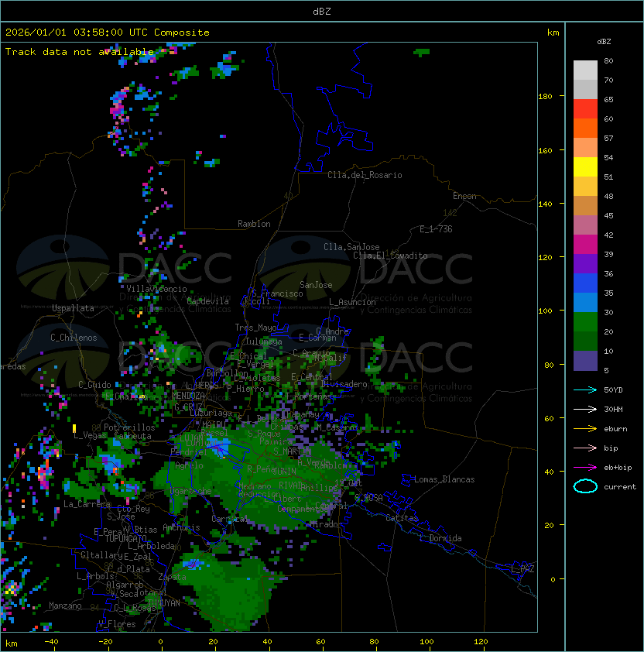The width and height of the screenshot is (644, 652).
Task: Click the cyan 50YD arrow icon
Action: pos(585,390)
